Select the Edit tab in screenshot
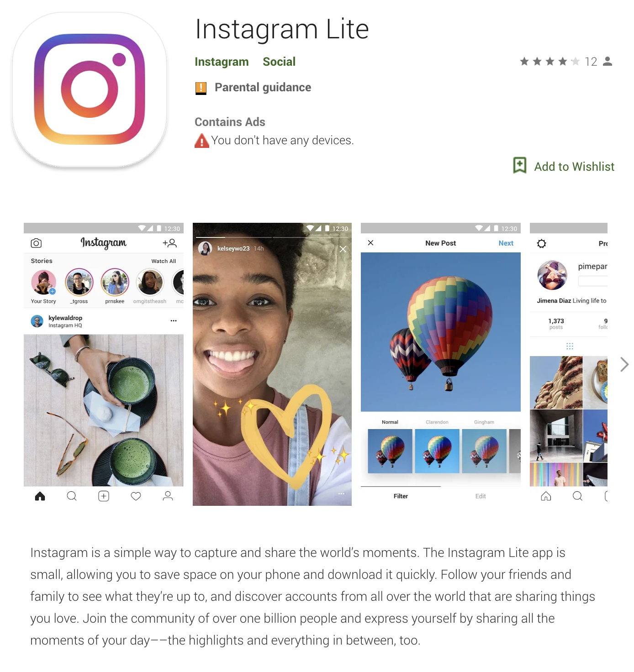Screen dimensions: 634x672 pyautogui.click(x=481, y=496)
